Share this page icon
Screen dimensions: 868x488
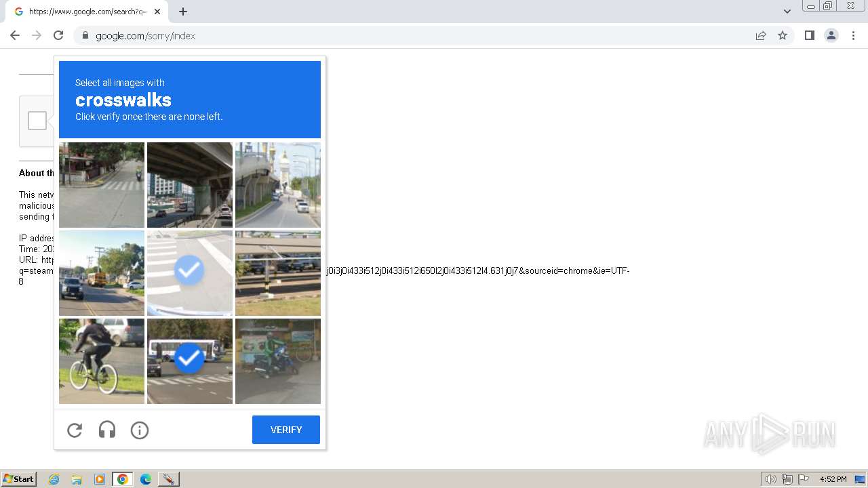(x=761, y=35)
